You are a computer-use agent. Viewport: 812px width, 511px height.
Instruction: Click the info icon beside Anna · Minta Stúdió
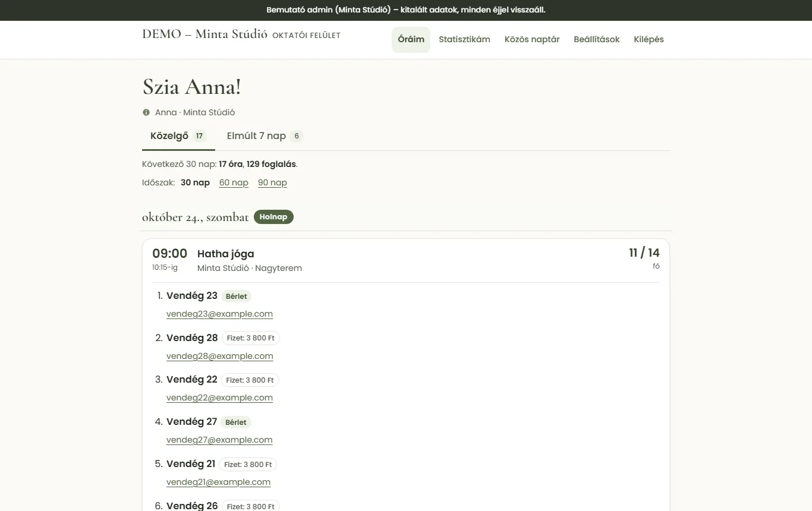146,112
